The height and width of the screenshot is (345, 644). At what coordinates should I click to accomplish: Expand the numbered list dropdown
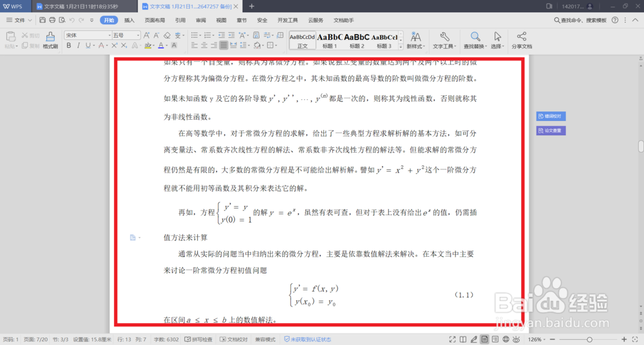[x=214, y=36]
